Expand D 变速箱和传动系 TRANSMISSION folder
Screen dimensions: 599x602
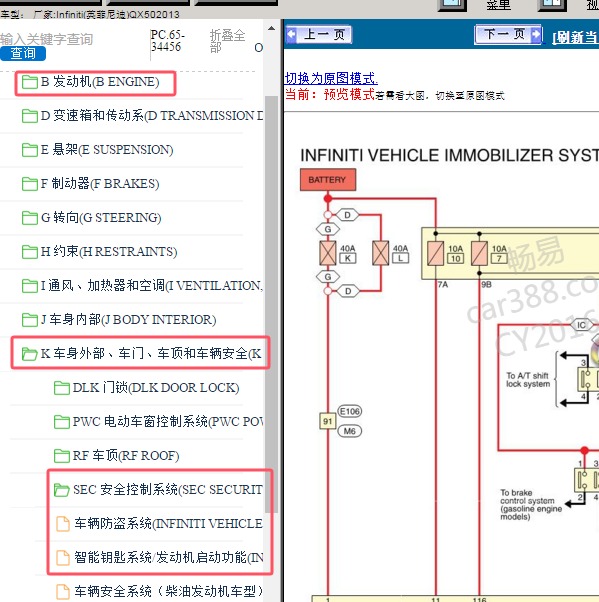(152, 116)
